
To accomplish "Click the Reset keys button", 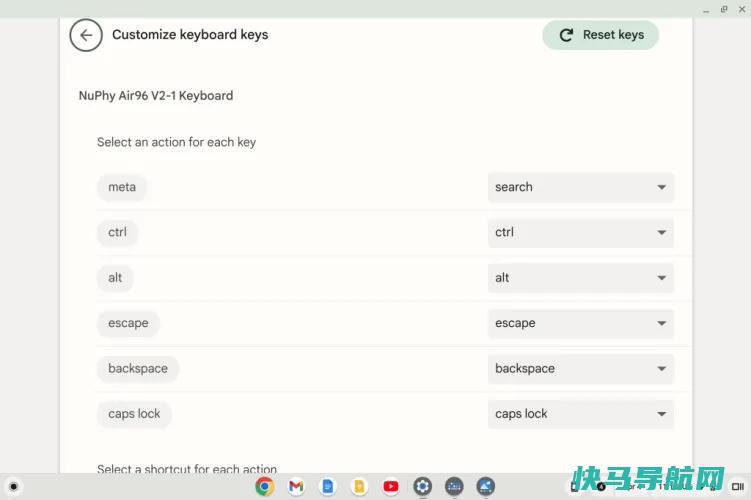I will point(601,35).
